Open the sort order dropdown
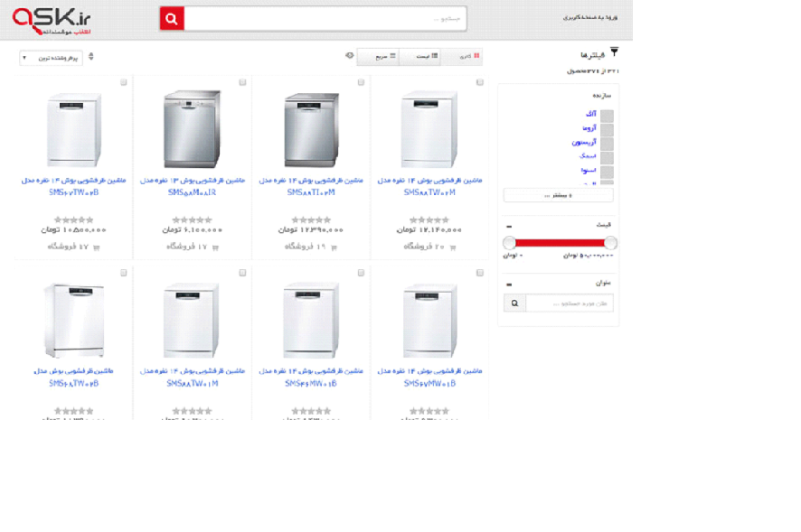Screen dimensions: 801x532 pyautogui.click(x=52, y=58)
